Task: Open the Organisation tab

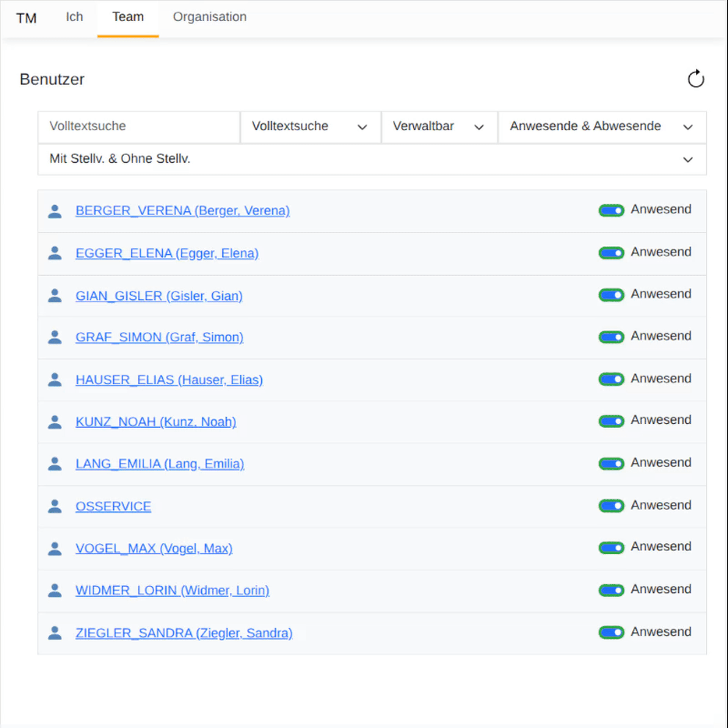Action: tap(209, 17)
